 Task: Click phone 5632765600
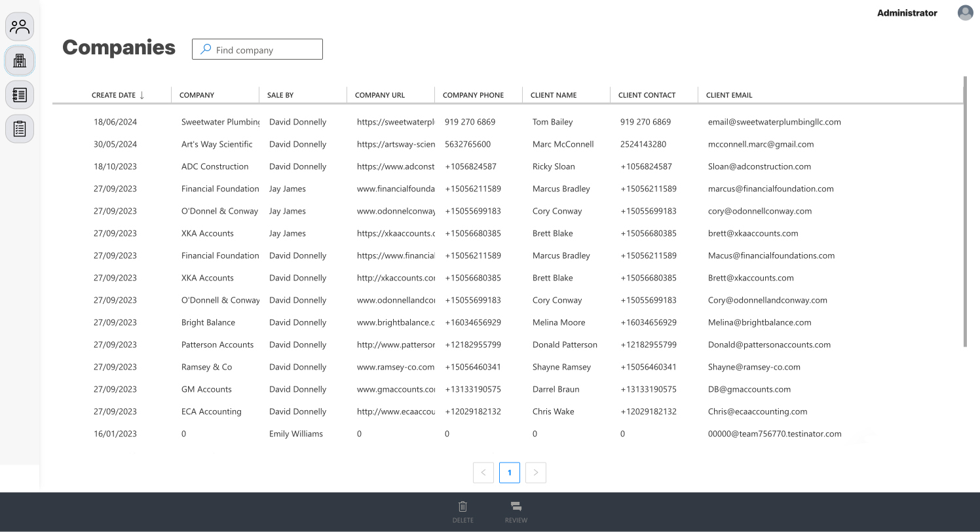pyautogui.click(x=468, y=144)
